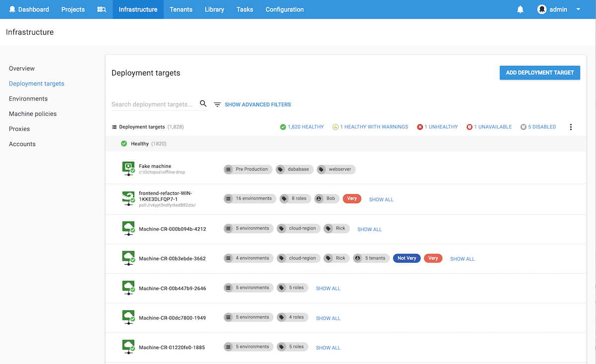Screen dimensions: 596x364
Task: Click Machine-CR-000b094b-4212 cloud icon
Action: click(x=129, y=228)
